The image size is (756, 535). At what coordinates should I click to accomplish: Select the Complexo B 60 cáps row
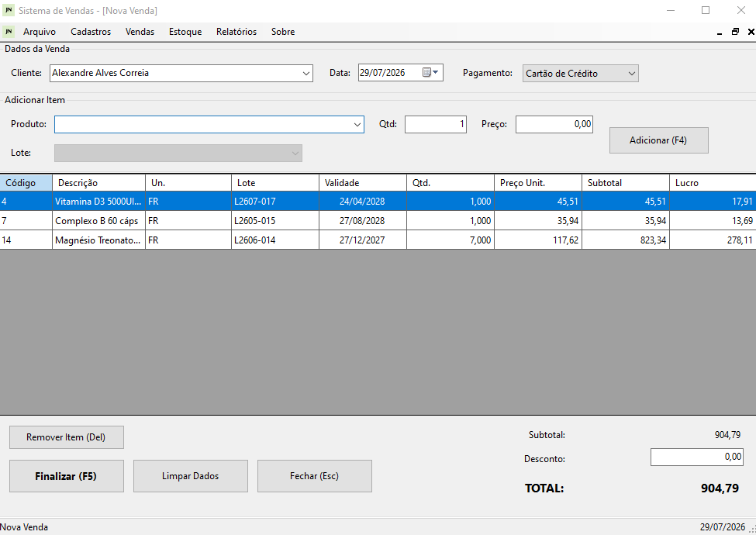(x=378, y=221)
